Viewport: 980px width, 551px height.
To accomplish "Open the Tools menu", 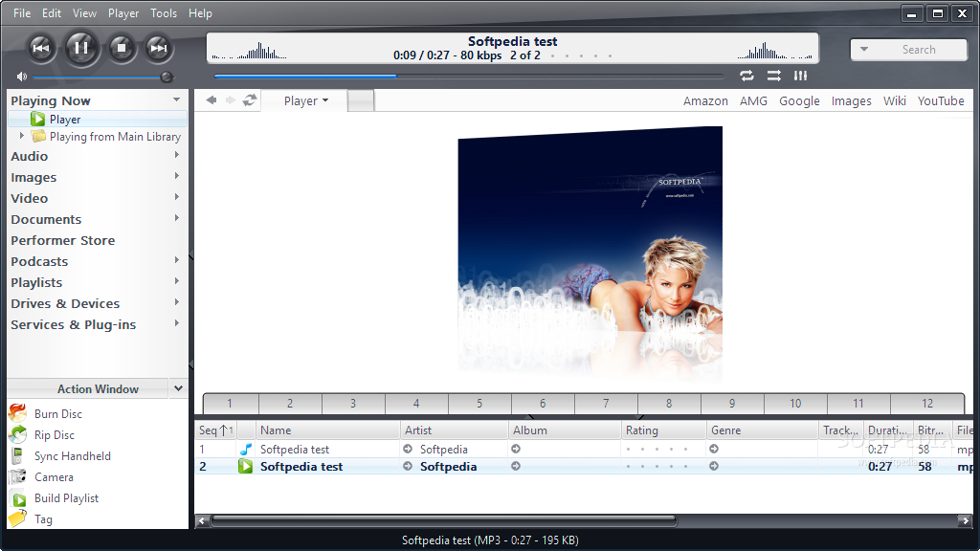I will 164,13.
